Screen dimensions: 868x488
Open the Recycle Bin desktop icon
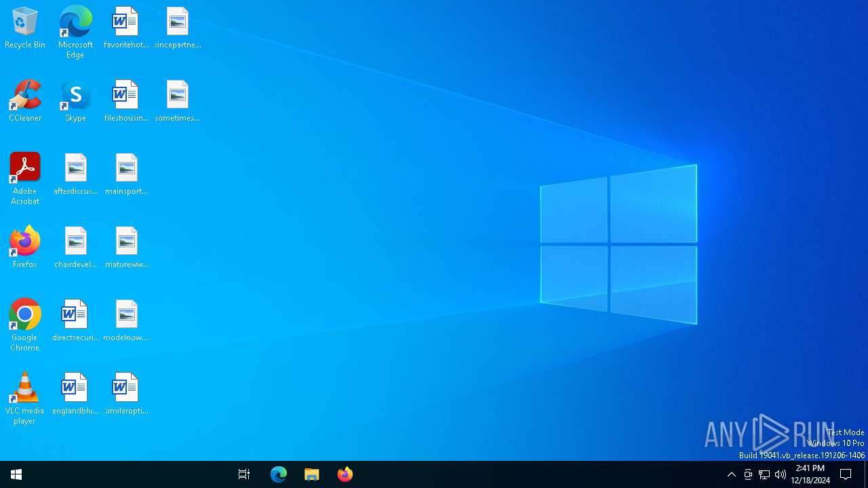pyautogui.click(x=25, y=28)
